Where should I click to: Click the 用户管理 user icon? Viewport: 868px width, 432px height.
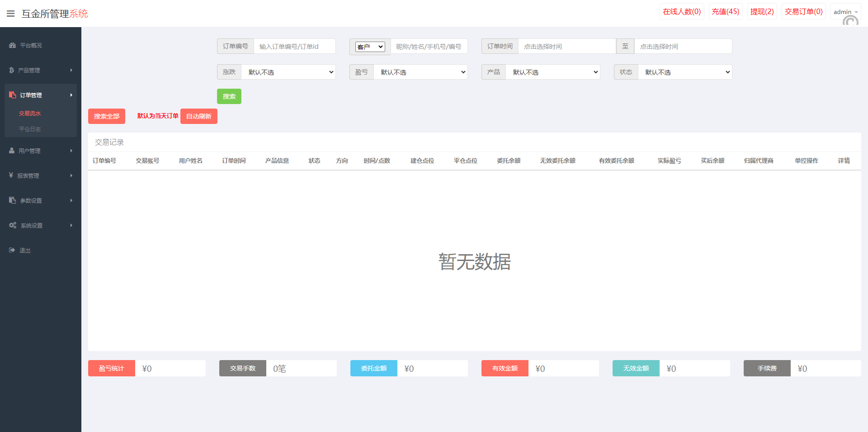(12, 151)
